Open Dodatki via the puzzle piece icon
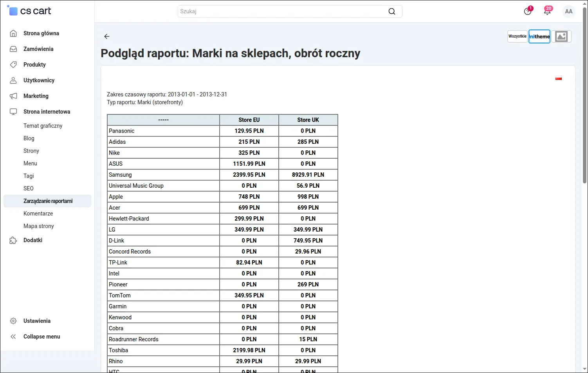Viewport: 588px width, 373px height. (13, 240)
